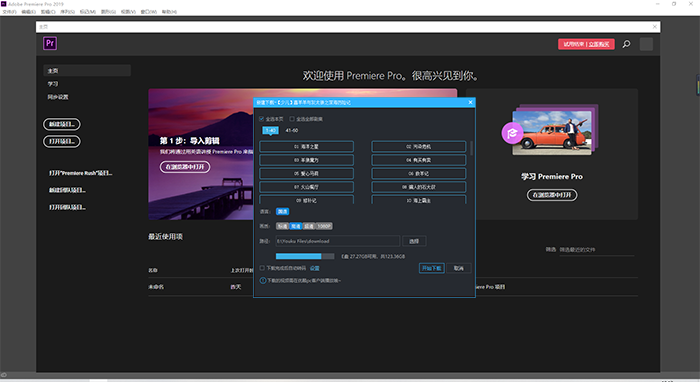The image size is (700, 382).
Task: Open the 设置 settings link in the dialog
Action: point(315,268)
